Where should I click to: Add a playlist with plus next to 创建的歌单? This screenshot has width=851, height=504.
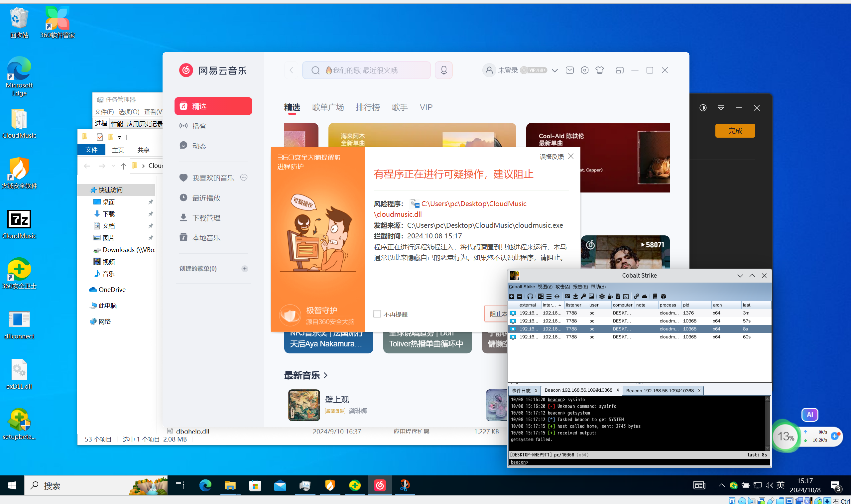click(245, 269)
